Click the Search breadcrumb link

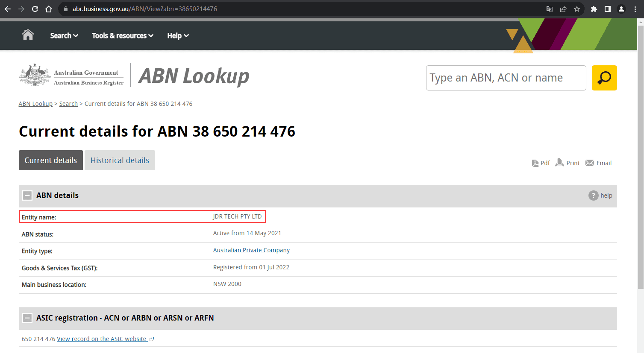[x=68, y=104]
